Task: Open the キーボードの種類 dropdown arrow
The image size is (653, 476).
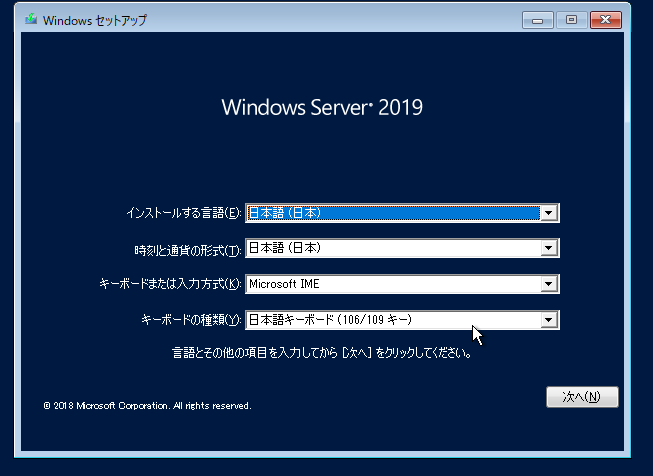Action: point(548,320)
